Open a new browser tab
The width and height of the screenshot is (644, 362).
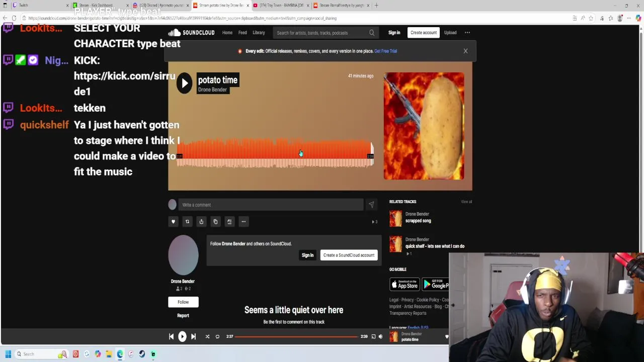(x=376, y=6)
